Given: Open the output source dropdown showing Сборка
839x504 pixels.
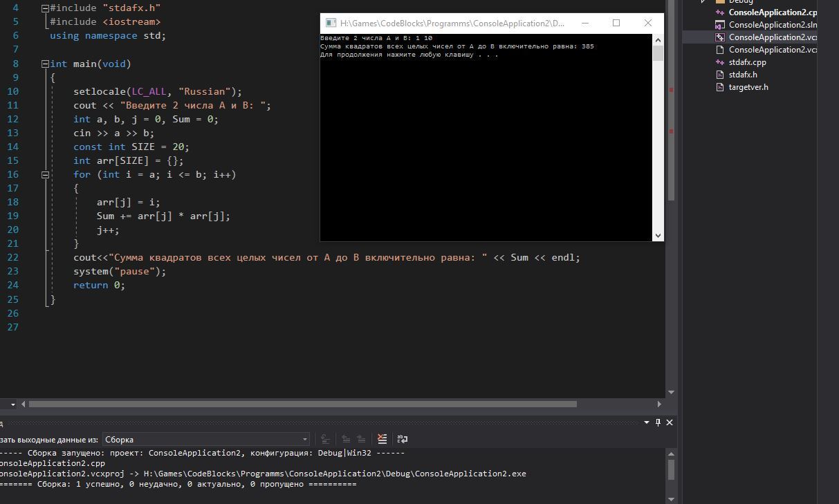Looking at the screenshot, I should [206, 439].
